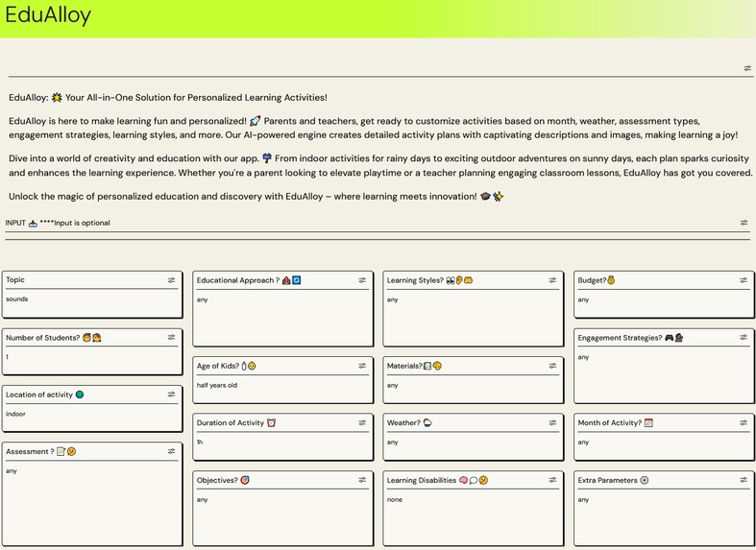Edit the Budget field value 'any'
This screenshot has height=550, width=756.
click(664, 303)
